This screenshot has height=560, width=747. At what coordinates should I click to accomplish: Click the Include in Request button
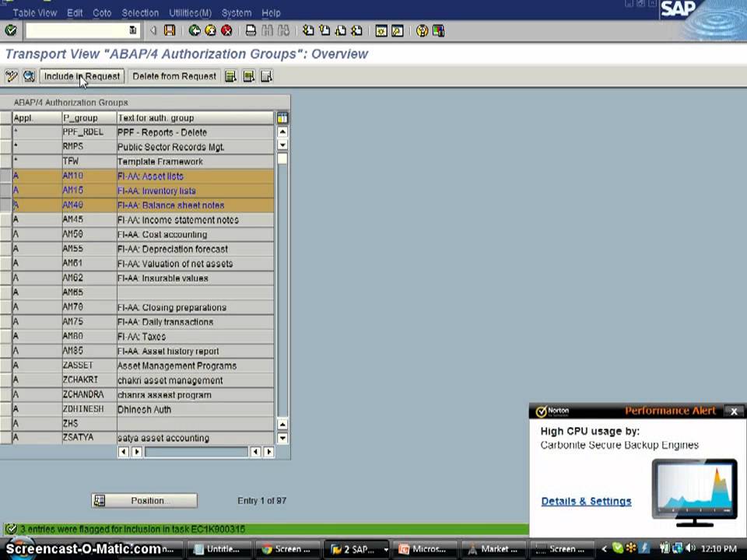point(82,76)
